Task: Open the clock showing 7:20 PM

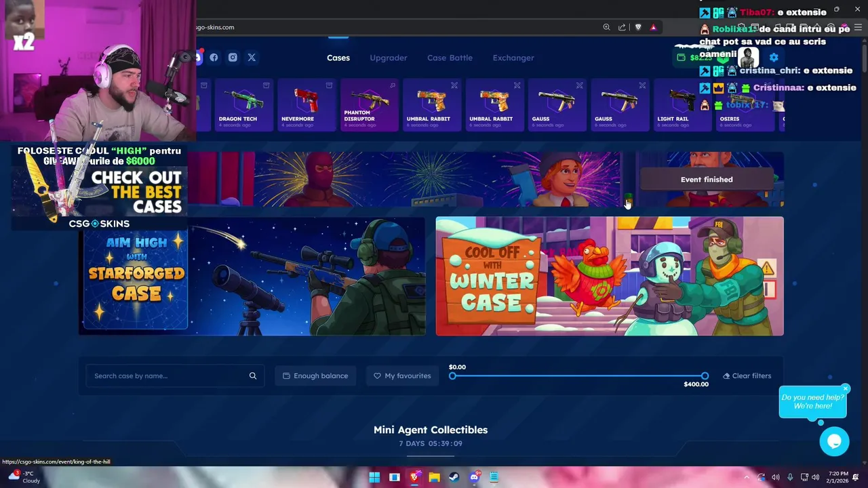Action: click(x=837, y=477)
